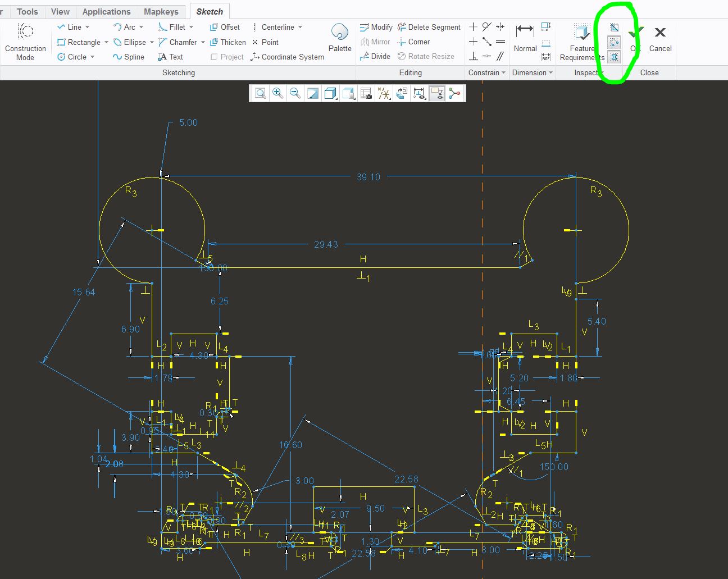This screenshot has width=728, height=579.
Task: Insert a Coordinate System
Action: coord(288,57)
